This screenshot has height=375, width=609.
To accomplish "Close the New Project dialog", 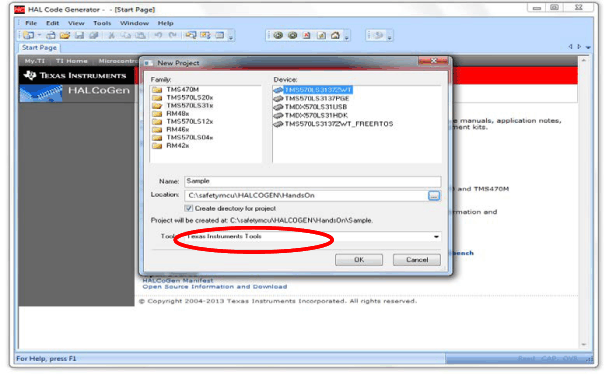I will [433, 61].
